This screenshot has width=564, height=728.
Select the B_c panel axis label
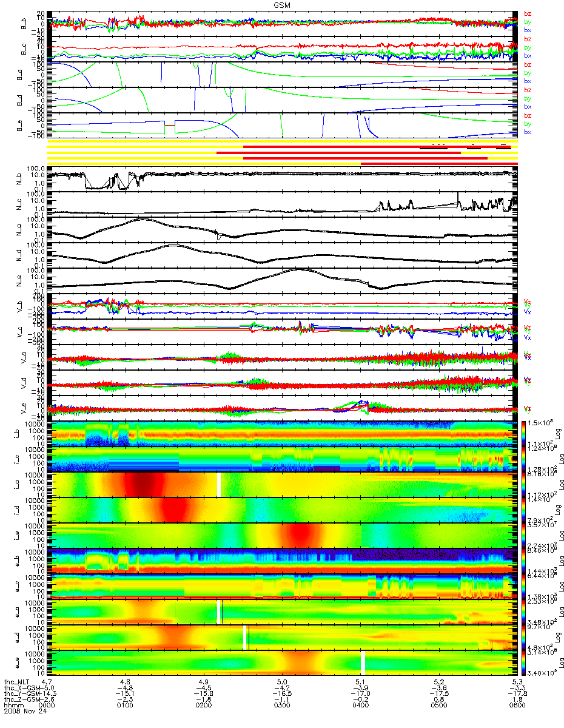tap(25, 49)
